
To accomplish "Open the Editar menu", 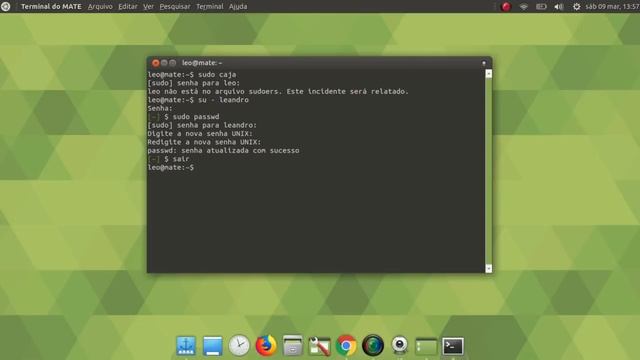I will (x=128, y=7).
